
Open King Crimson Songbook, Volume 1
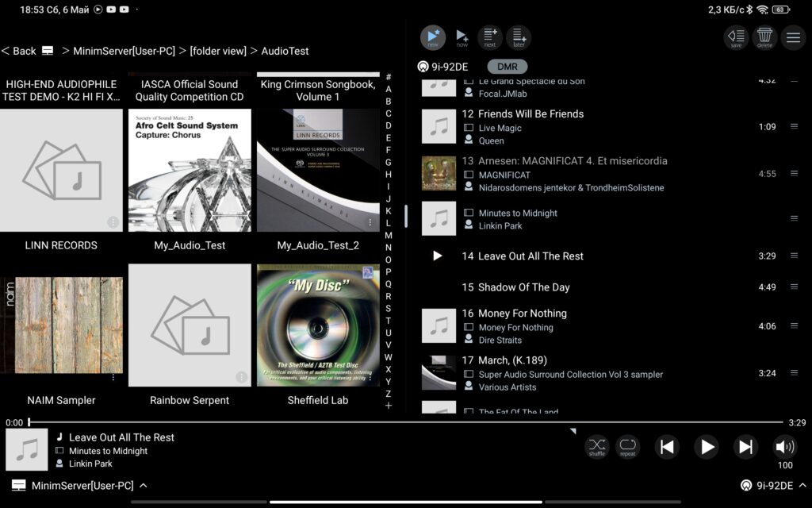coord(318,90)
